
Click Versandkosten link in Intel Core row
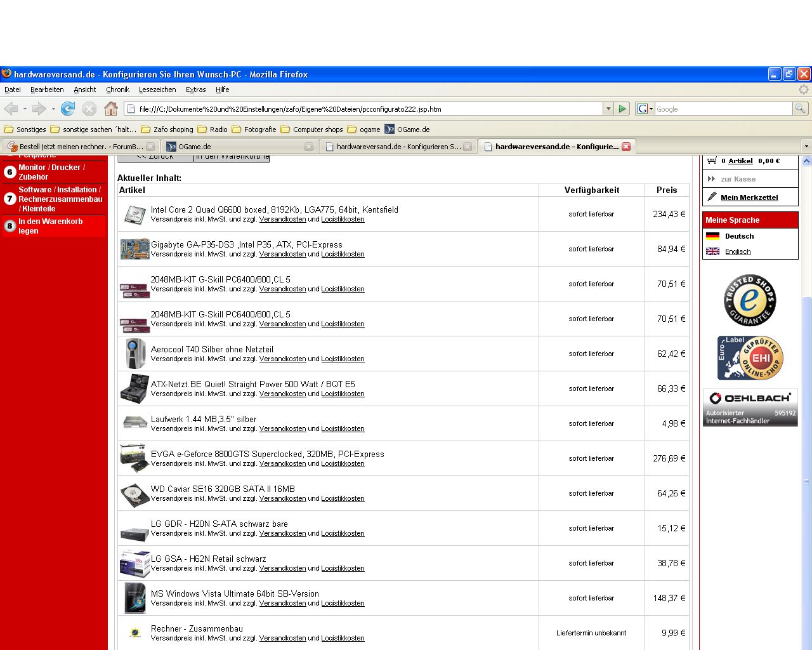click(282, 220)
